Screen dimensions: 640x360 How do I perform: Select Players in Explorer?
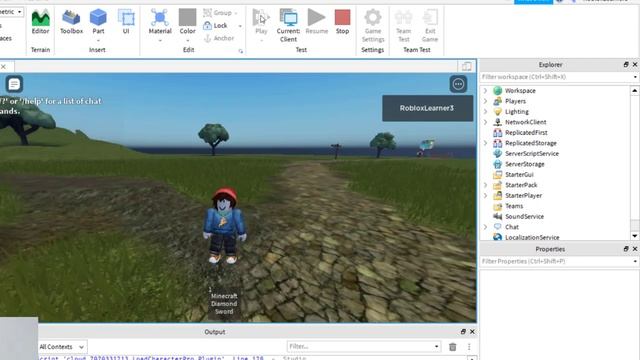[x=515, y=101]
